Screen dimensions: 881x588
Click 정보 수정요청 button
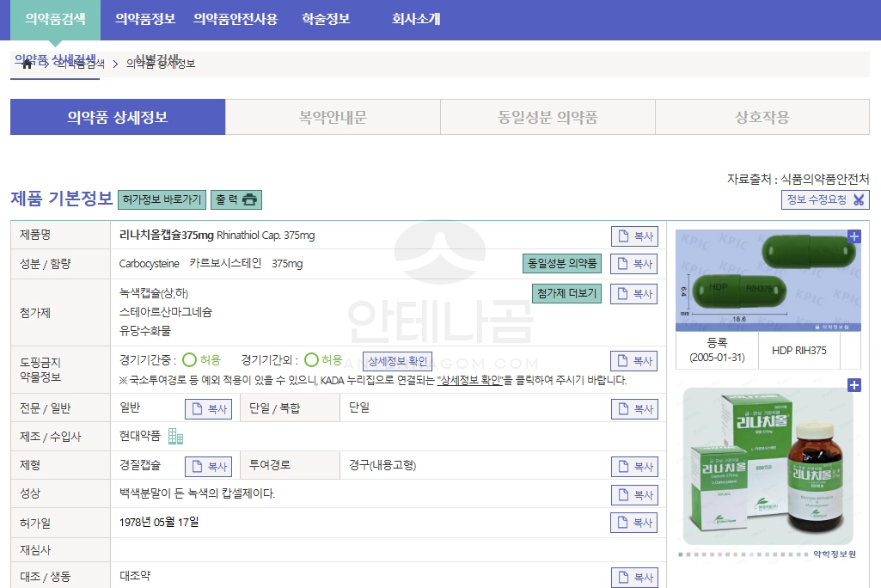(x=825, y=199)
